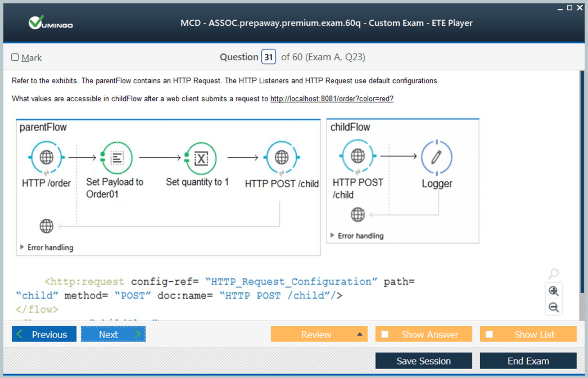This screenshot has width=588, height=378.
Task: Tick the Show Answer checkbox
Action: [385, 334]
